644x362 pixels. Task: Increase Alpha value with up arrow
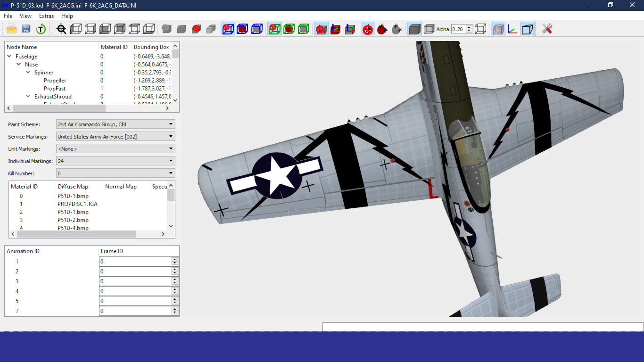click(x=469, y=27)
